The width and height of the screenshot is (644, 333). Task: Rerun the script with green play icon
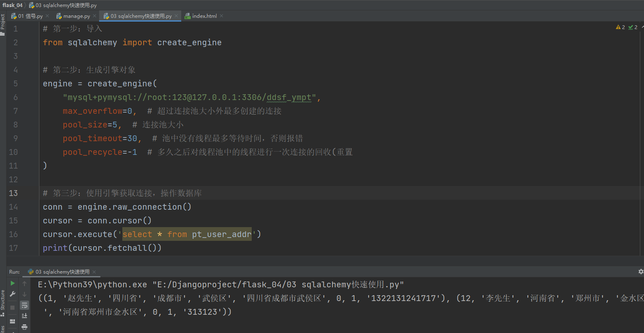point(12,283)
